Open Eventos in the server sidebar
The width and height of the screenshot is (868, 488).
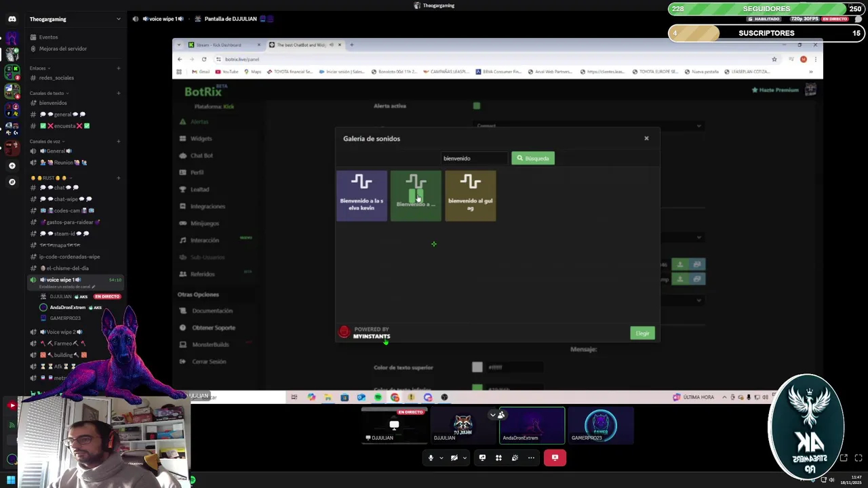tap(48, 37)
